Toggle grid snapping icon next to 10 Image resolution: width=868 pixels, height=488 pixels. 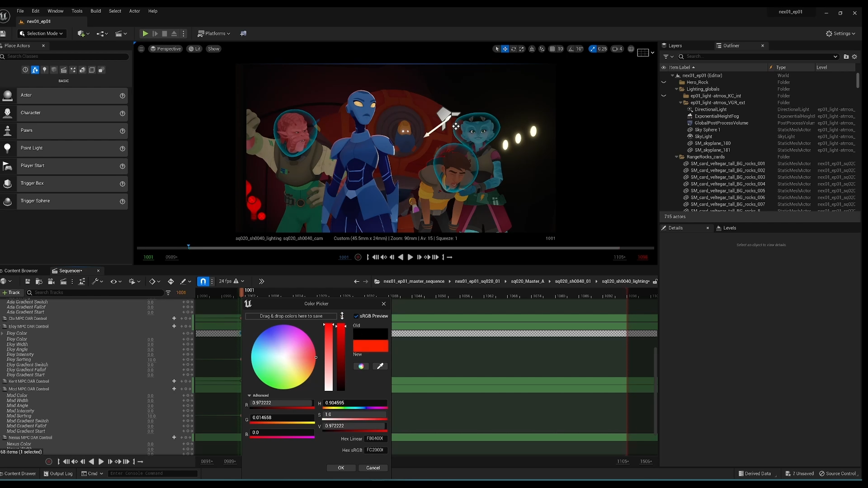point(552,49)
